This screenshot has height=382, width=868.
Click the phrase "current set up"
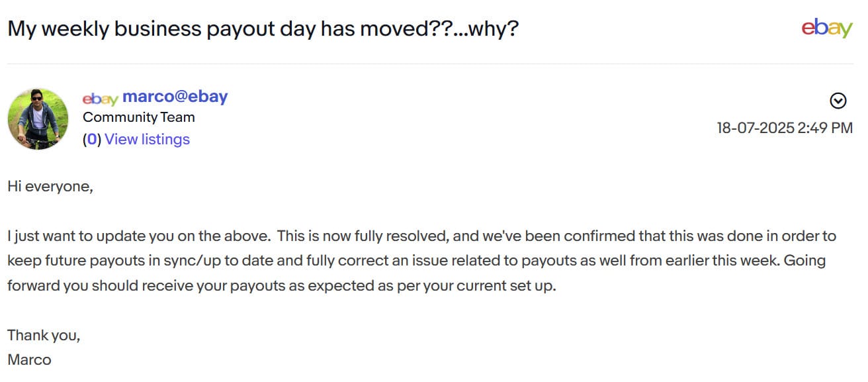[506, 285]
